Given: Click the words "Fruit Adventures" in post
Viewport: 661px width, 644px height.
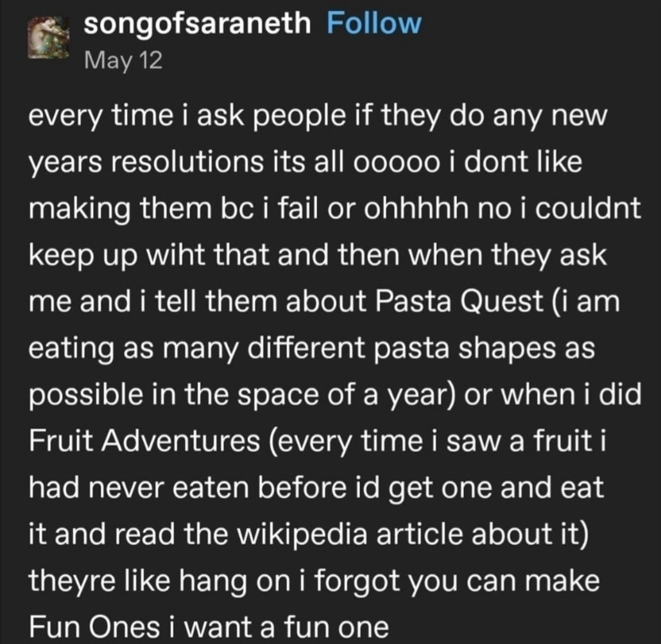Looking at the screenshot, I should click(x=144, y=441).
